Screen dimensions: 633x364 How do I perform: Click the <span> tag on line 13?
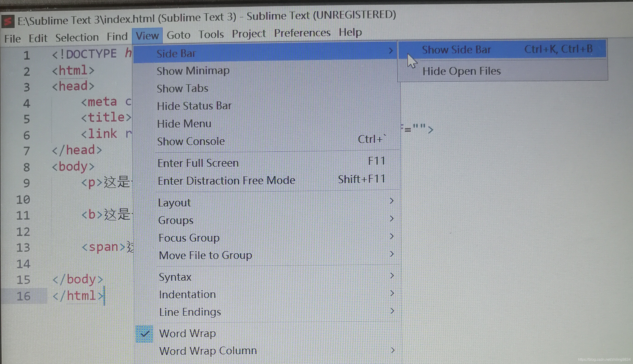pyautogui.click(x=103, y=247)
